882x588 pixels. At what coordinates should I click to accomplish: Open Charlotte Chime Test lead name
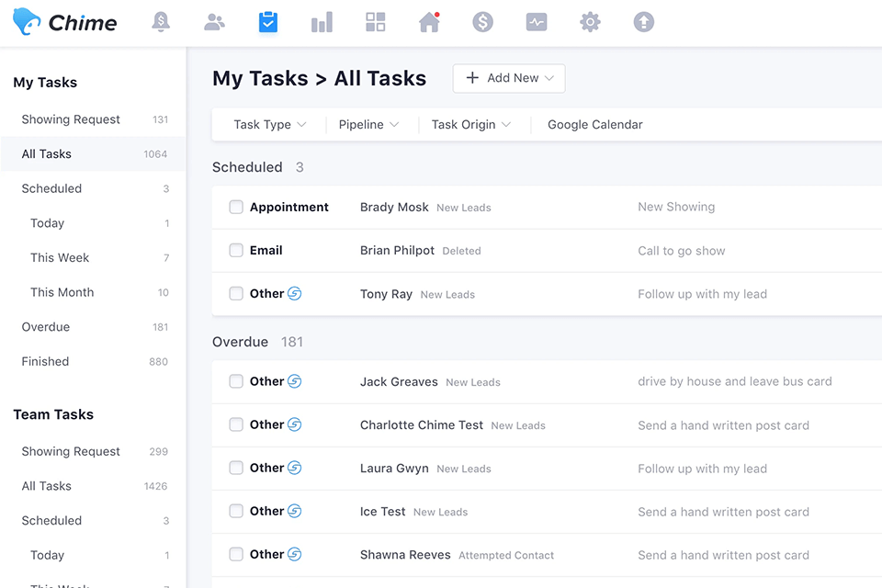click(x=422, y=424)
